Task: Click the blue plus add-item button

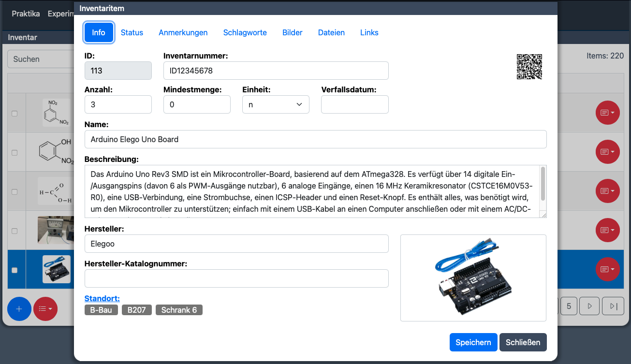Action: point(19,309)
